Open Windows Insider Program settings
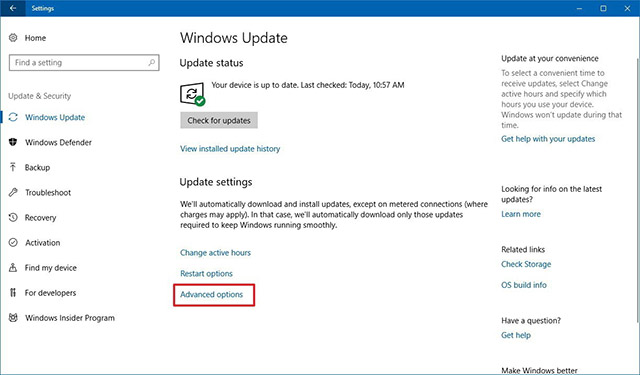This screenshot has height=375, width=640. click(70, 318)
